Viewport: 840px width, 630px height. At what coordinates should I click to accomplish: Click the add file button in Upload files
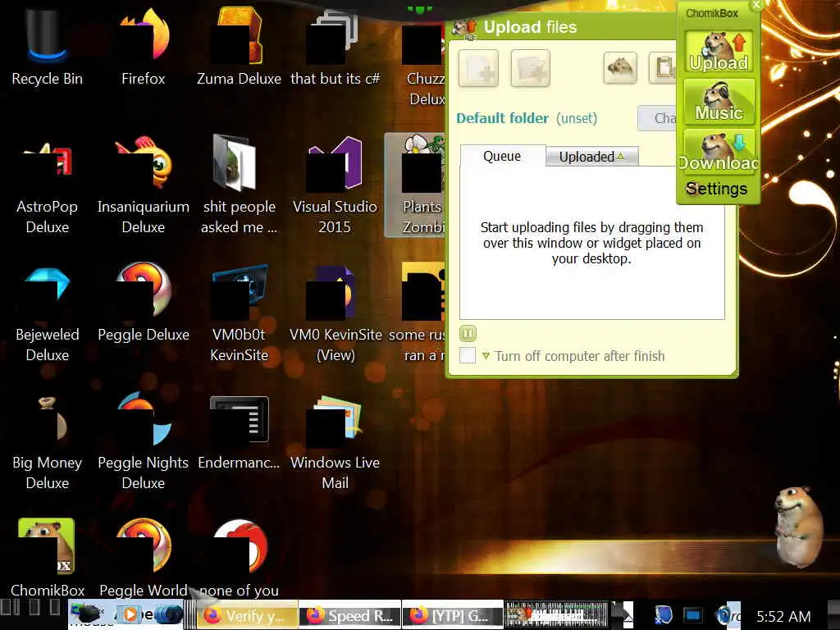[478, 68]
